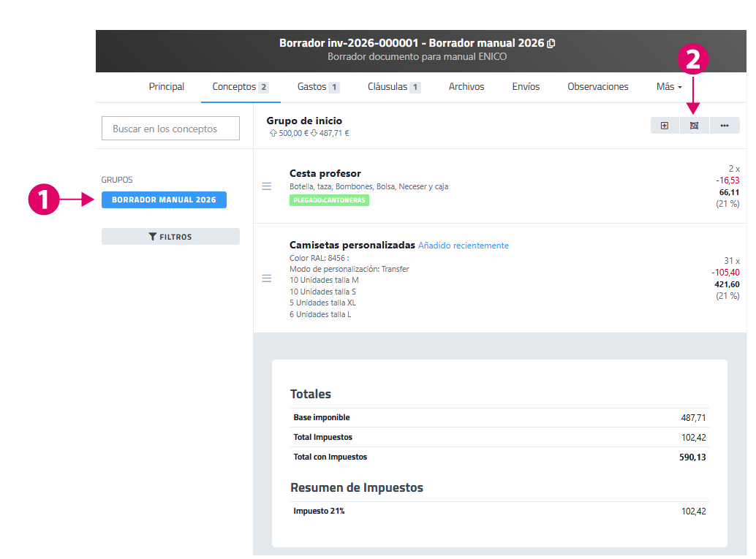Open the three-dots options menu
The width and height of the screenshot is (756, 559).
pos(725,126)
